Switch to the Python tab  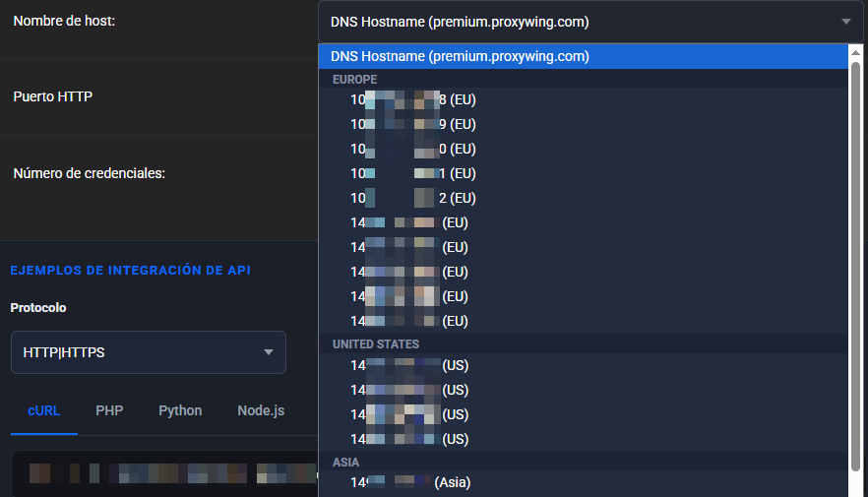(x=180, y=410)
